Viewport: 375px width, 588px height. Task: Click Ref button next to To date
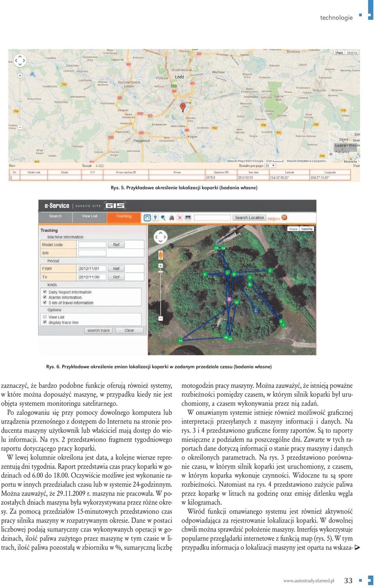116,277
